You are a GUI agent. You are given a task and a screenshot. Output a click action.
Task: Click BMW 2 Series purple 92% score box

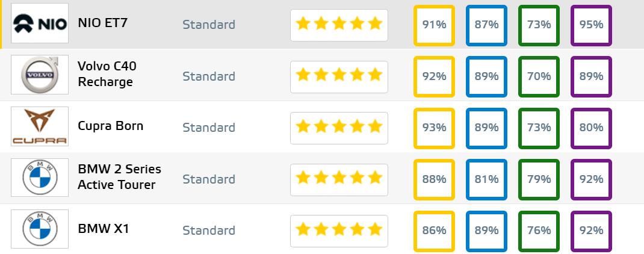[x=591, y=179]
